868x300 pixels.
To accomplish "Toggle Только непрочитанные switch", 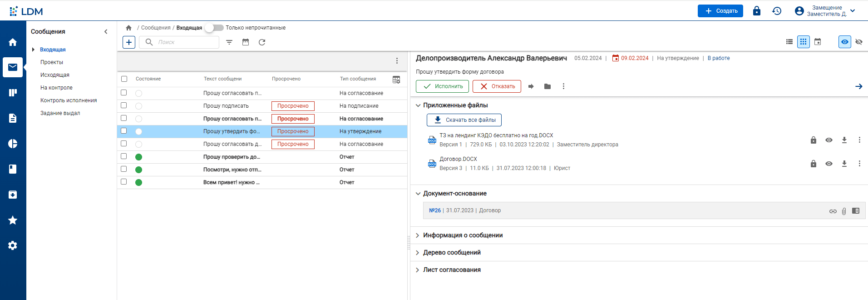I will click(x=214, y=28).
